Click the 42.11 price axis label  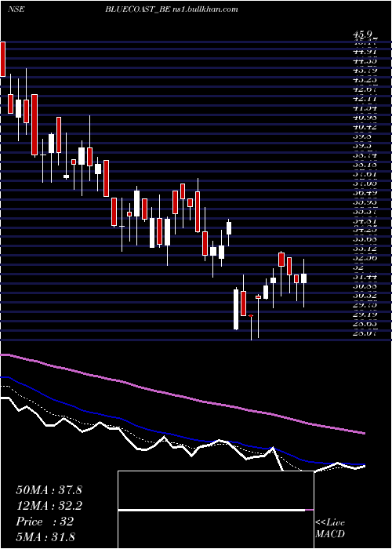[x=365, y=99]
